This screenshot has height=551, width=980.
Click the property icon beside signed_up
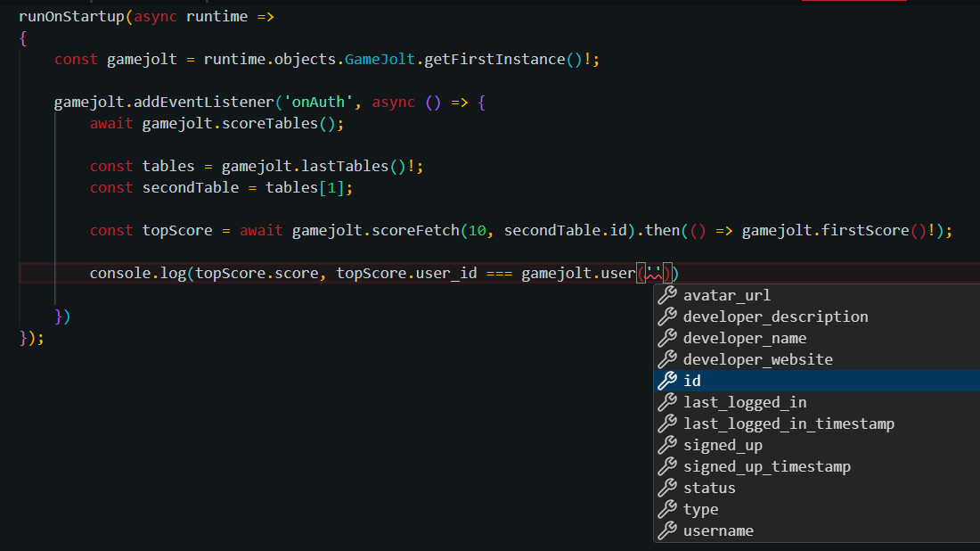667,445
